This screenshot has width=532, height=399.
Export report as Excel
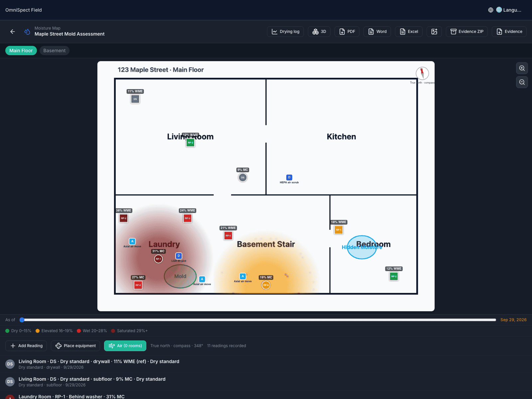pos(409,32)
